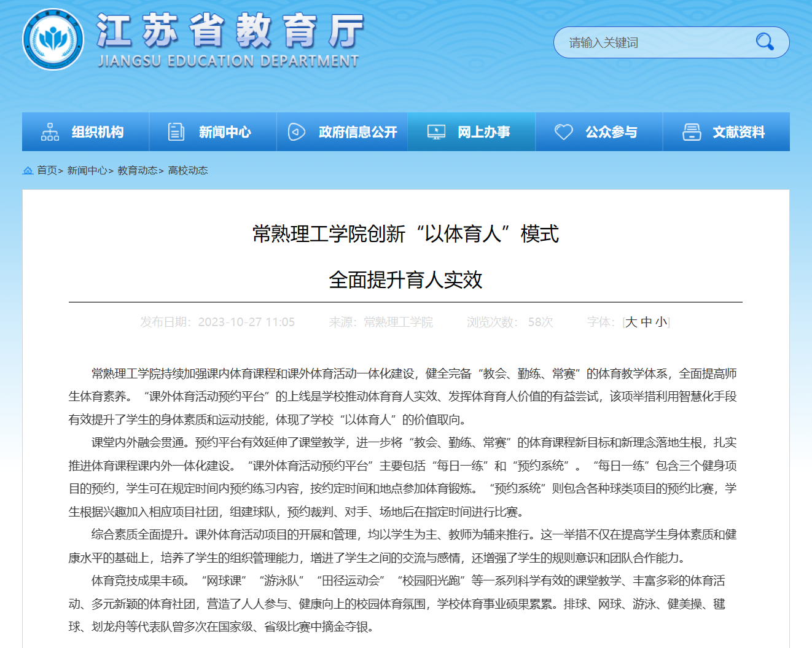The height and width of the screenshot is (648, 812).
Task: Open the 公众参与 menu
Action: 599,131
